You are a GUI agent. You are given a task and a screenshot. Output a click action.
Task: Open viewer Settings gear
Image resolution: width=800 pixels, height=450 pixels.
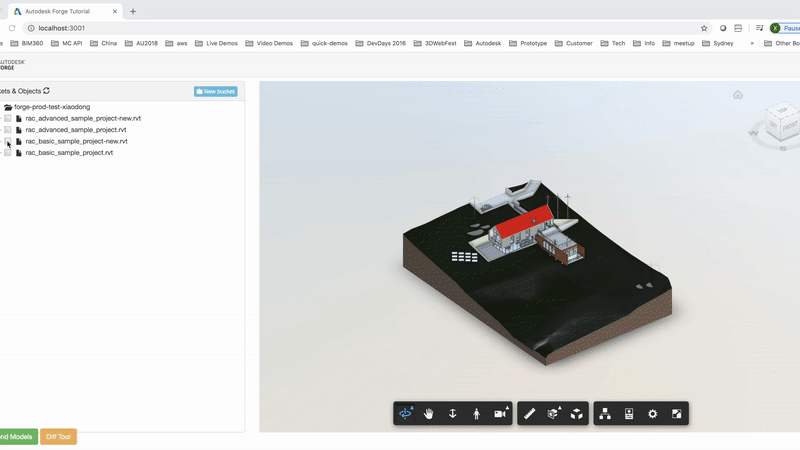(x=653, y=414)
